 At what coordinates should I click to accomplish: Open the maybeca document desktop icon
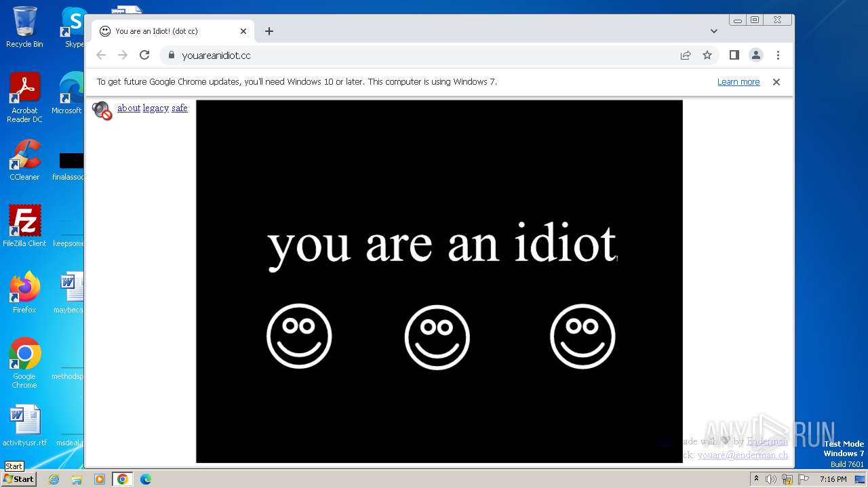pyautogui.click(x=69, y=293)
